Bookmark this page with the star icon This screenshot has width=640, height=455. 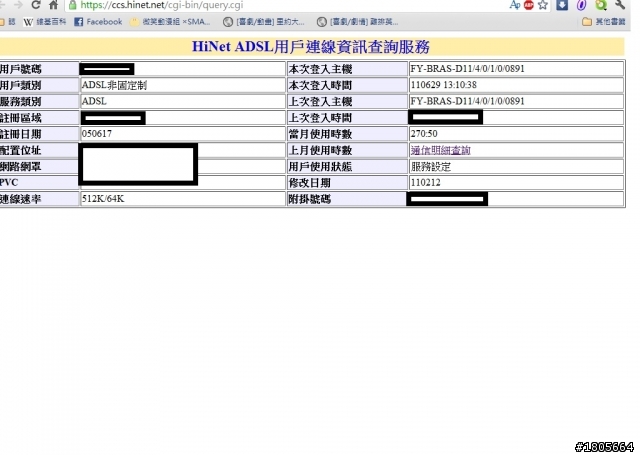(x=542, y=5)
